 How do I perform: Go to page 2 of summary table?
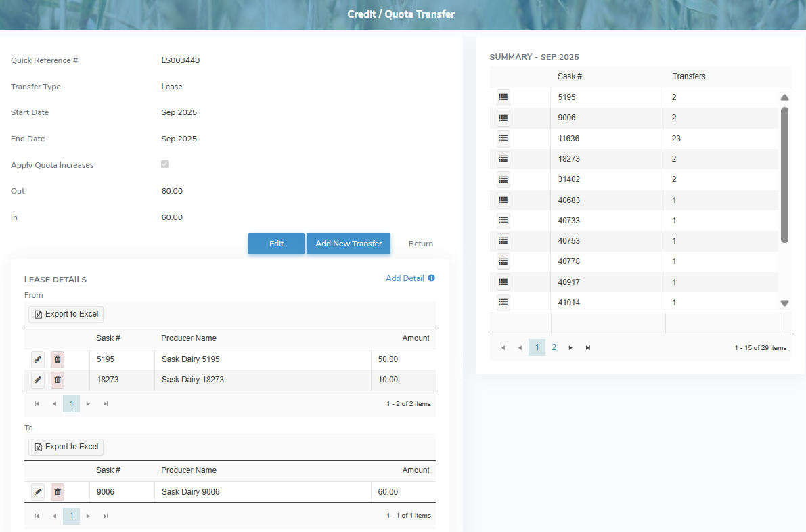point(554,347)
